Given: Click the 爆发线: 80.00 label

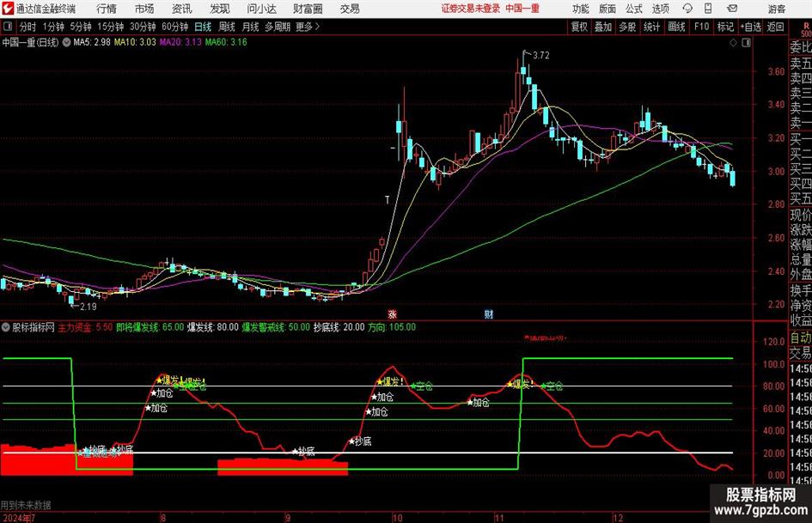Looking at the screenshot, I should pos(213,327).
